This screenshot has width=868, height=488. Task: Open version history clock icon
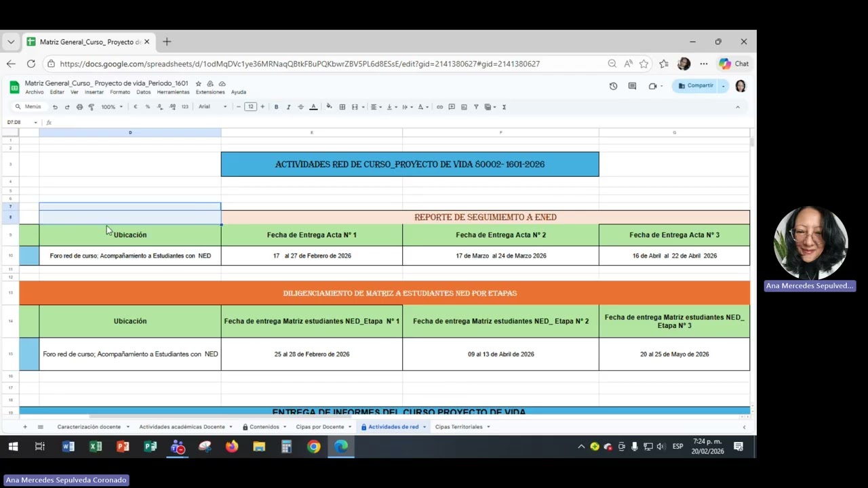613,86
